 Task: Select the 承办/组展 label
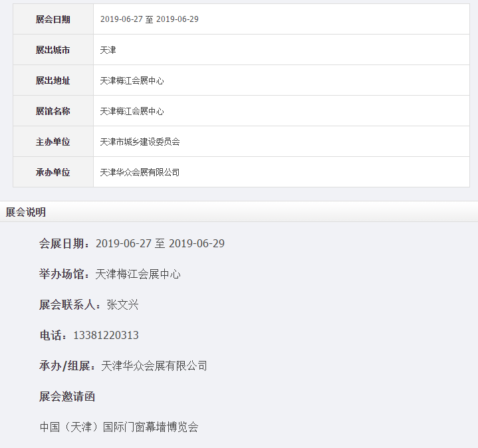(67, 366)
